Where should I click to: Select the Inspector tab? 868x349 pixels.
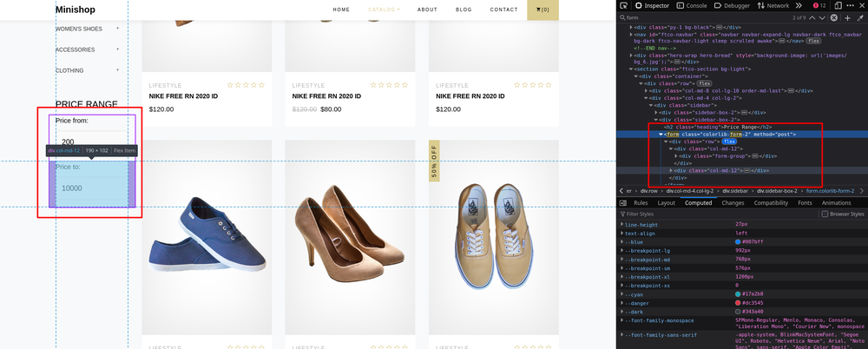(652, 5)
